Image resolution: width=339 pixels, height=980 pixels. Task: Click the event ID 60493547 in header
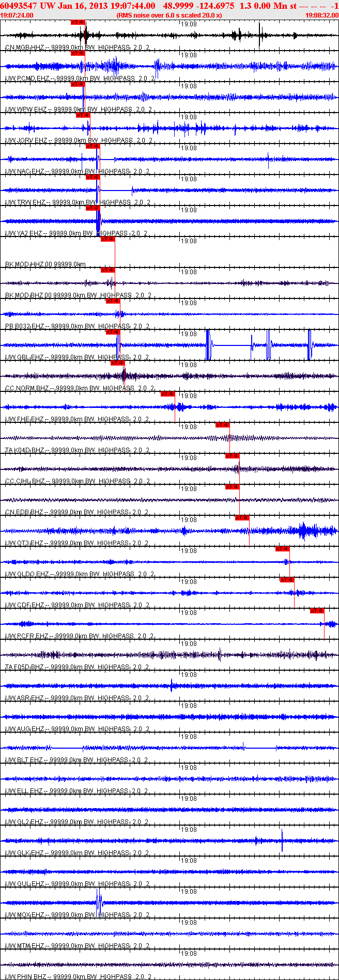[x=19, y=6]
